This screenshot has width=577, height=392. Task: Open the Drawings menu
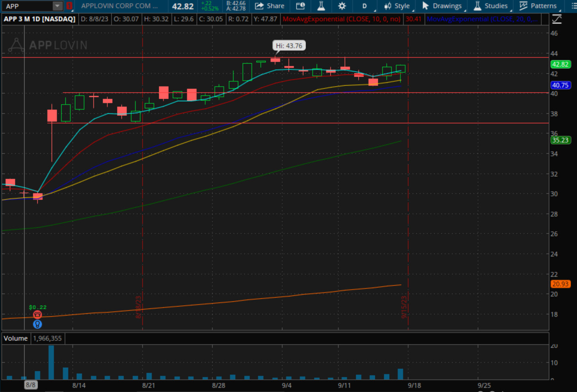click(442, 6)
